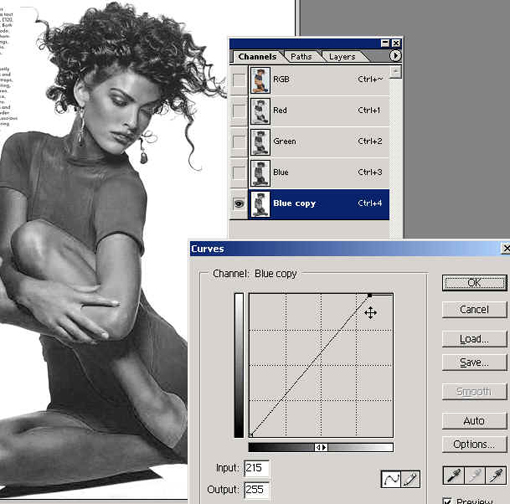Viewport: 510px width, 504px height.
Task: Click the gradient direction toggle arrows below the curve
Action: tap(321, 447)
